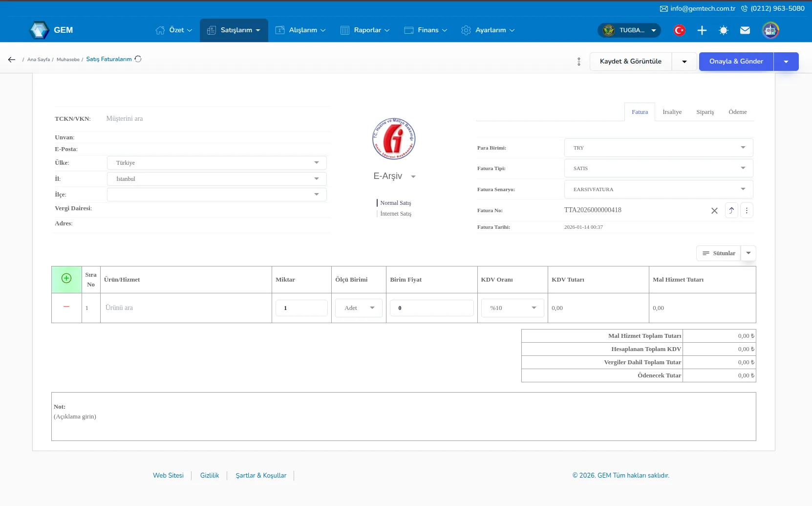Open Fatura Senaryo dropdown EARSIVFATURA
This screenshot has width=812, height=506.
(659, 189)
